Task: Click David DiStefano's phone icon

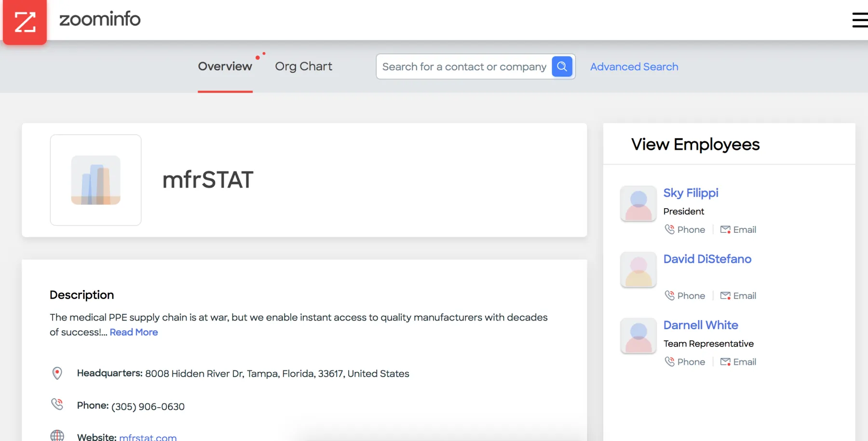Action: tap(669, 295)
